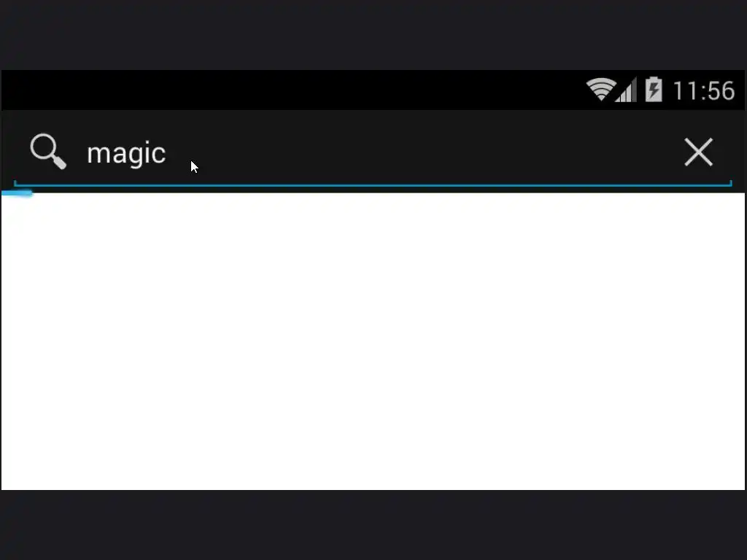Viewport: 747px width, 560px height.
Task: Place the cursor in the word "magic"
Action: click(x=126, y=154)
